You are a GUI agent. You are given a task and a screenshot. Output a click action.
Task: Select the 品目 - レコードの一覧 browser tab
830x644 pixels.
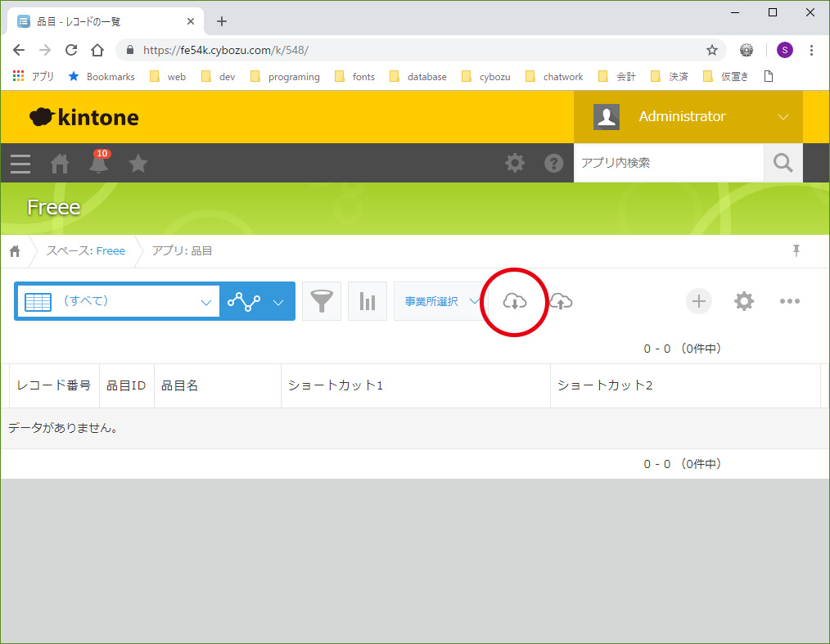coord(106,21)
